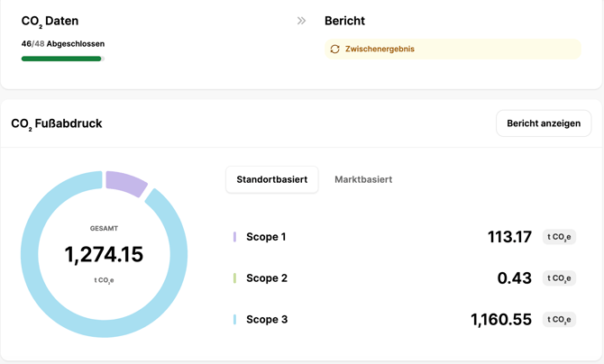Open the CO₂ Daten section heading
Image resolution: width=604 pixels, height=364 pixels.
(50, 21)
